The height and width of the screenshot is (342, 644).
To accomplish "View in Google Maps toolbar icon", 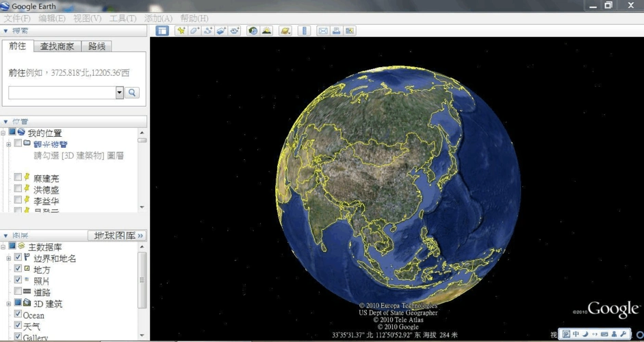I will [x=350, y=30].
